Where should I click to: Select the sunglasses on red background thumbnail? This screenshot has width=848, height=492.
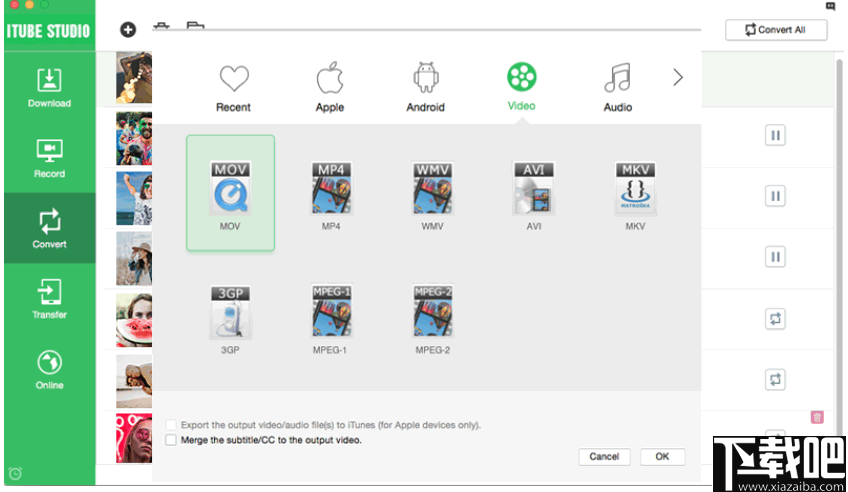tap(134, 438)
